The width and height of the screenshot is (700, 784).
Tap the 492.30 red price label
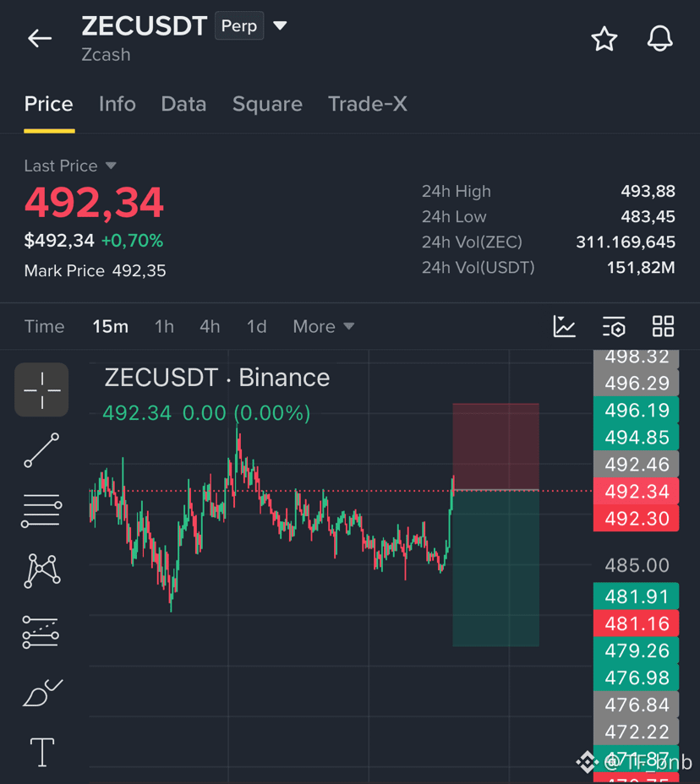636,518
